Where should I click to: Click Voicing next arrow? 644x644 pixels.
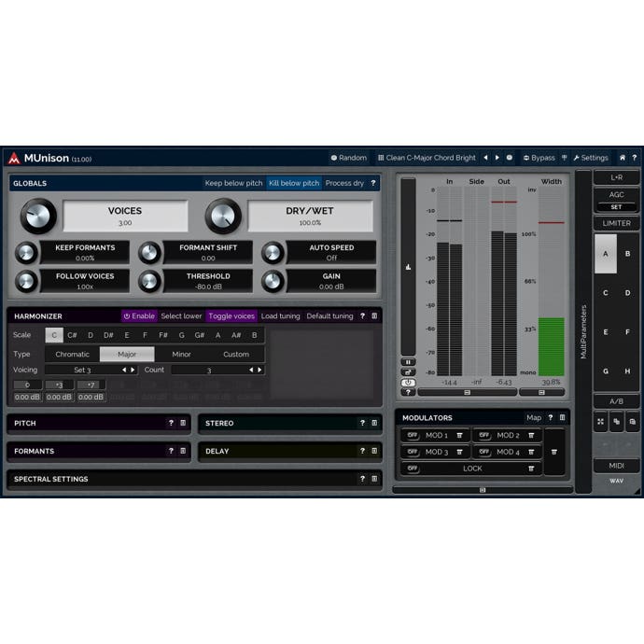pos(133,370)
